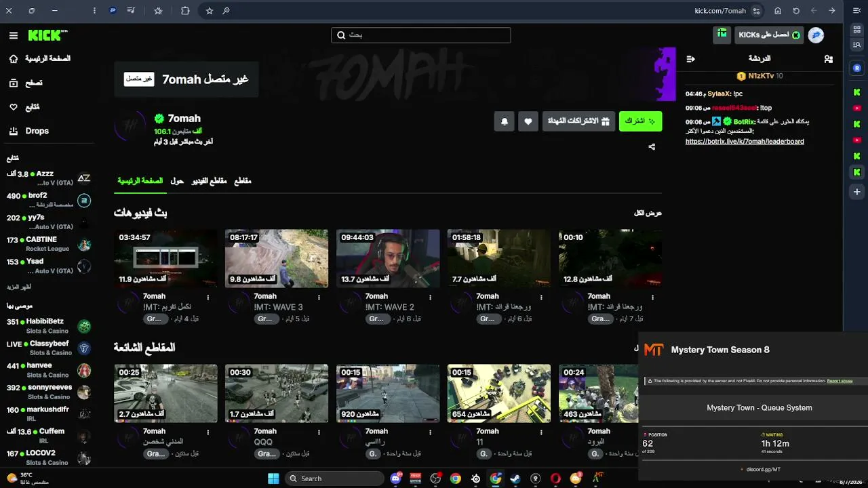Open Steam from the taskbar
This screenshot has height=488, width=868.
pyautogui.click(x=515, y=479)
